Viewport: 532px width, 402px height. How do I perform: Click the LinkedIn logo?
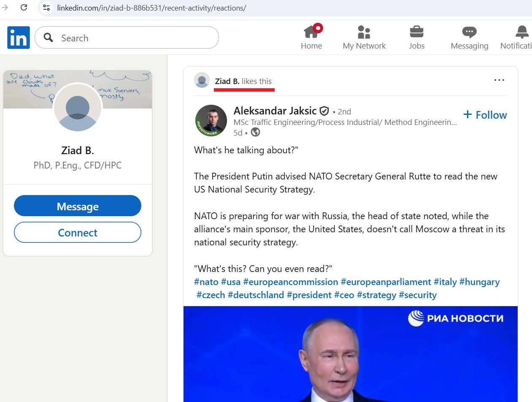[x=18, y=38]
